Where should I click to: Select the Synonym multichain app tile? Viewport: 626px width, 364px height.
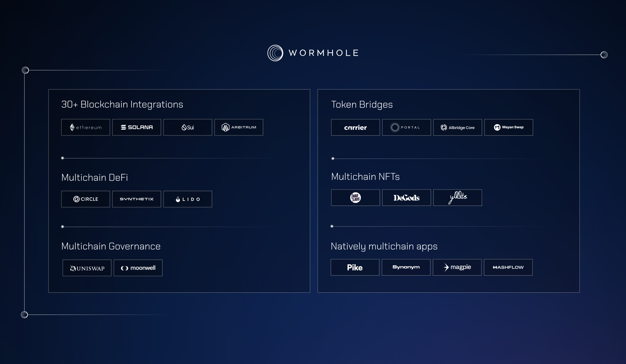coord(406,267)
